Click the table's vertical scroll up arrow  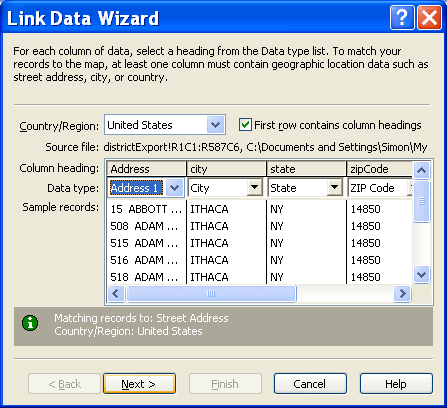pyautogui.click(x=421, y=171)
